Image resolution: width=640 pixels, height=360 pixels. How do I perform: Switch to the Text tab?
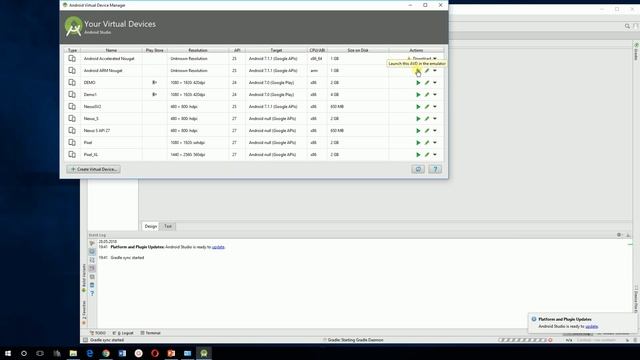[168, 226]
